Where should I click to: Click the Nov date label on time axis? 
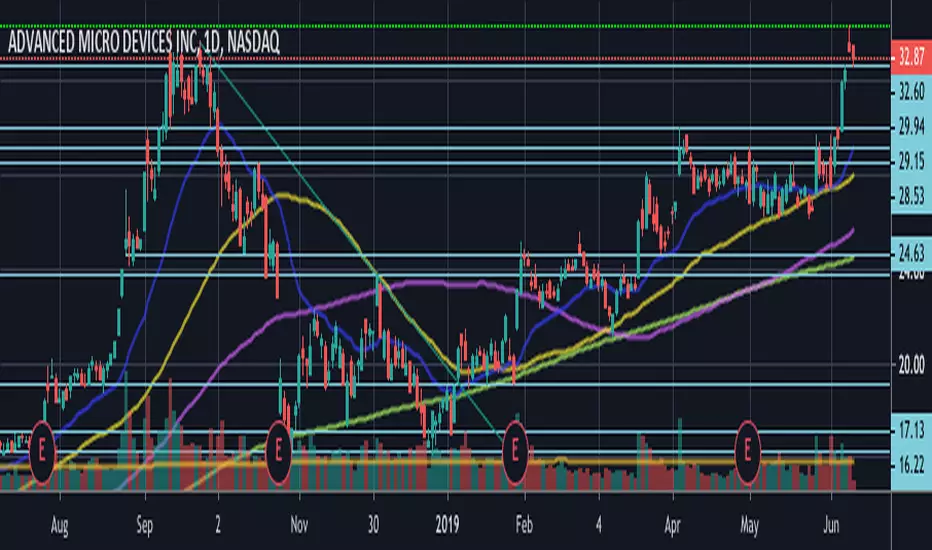click(x=299, y=526)
